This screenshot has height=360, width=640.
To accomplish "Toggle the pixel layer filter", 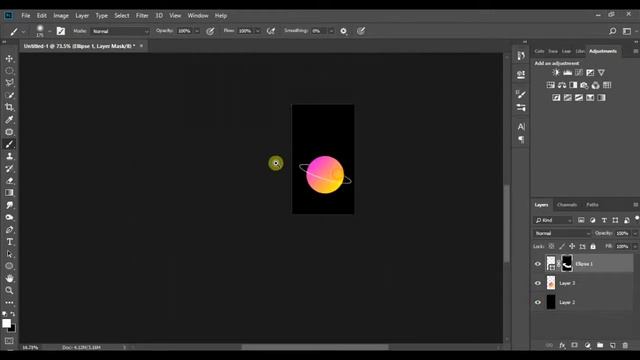I will [x=581, y=220].
